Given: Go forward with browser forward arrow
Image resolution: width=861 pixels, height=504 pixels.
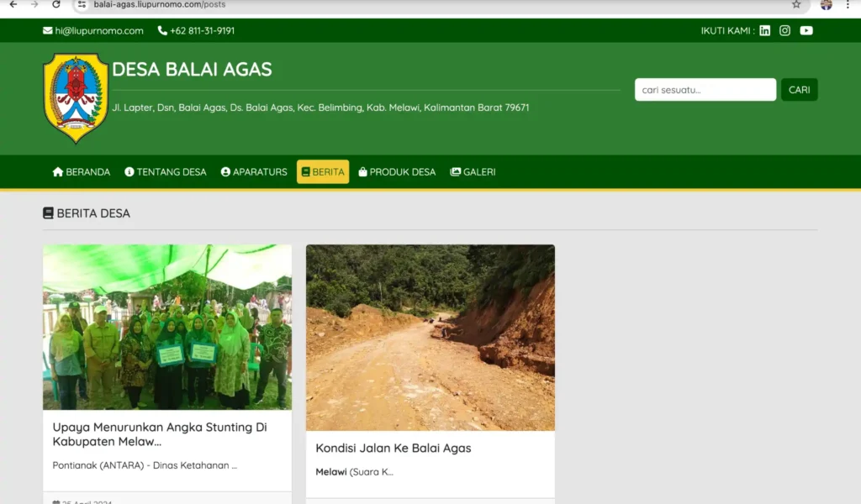Looking at the screenshot, I should 34,4.
